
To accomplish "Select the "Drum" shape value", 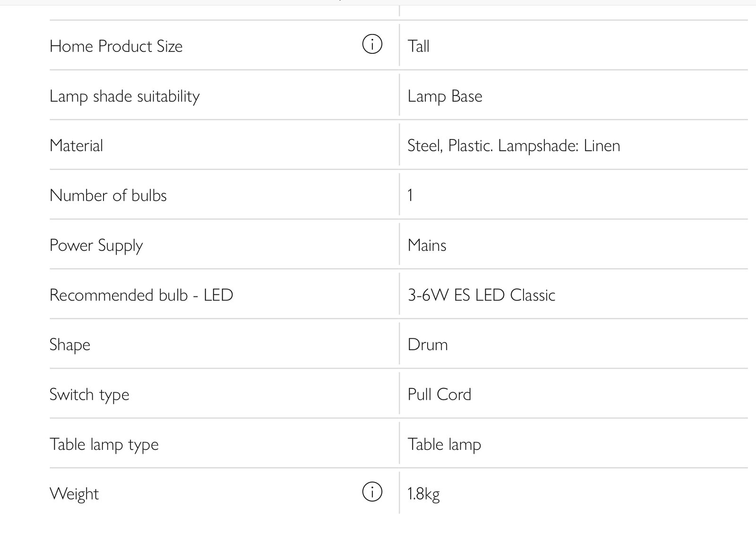I will [428, 345].
